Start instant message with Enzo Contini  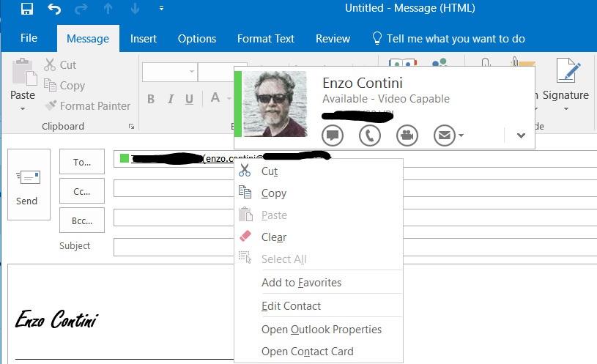[333, 135]
